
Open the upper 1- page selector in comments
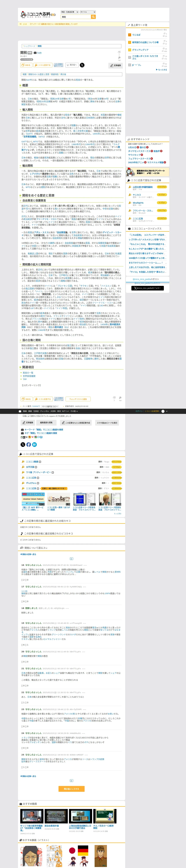[72, 559]
